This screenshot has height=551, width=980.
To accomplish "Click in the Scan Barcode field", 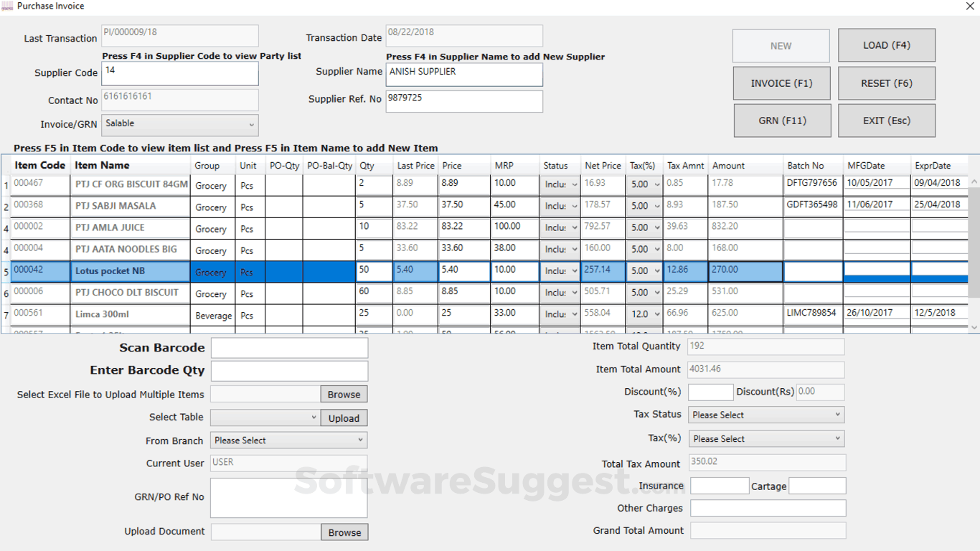I will 289,347.
